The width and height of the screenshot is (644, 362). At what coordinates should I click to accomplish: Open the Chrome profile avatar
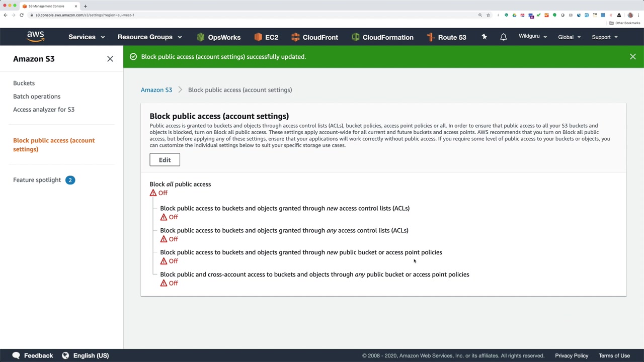pos(630,15)
